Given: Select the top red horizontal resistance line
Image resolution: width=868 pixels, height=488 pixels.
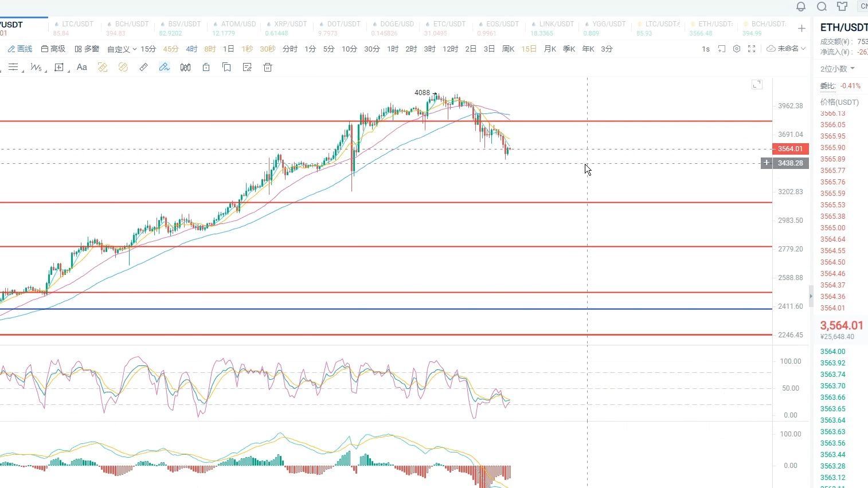Looking at the screenshot, I should click(x=386, y=121).
